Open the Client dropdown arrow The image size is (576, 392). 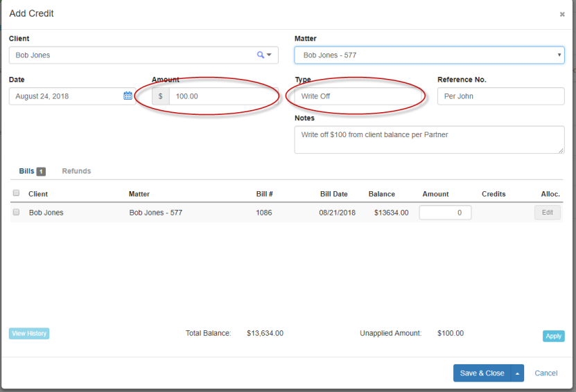(x=269, y=55)
